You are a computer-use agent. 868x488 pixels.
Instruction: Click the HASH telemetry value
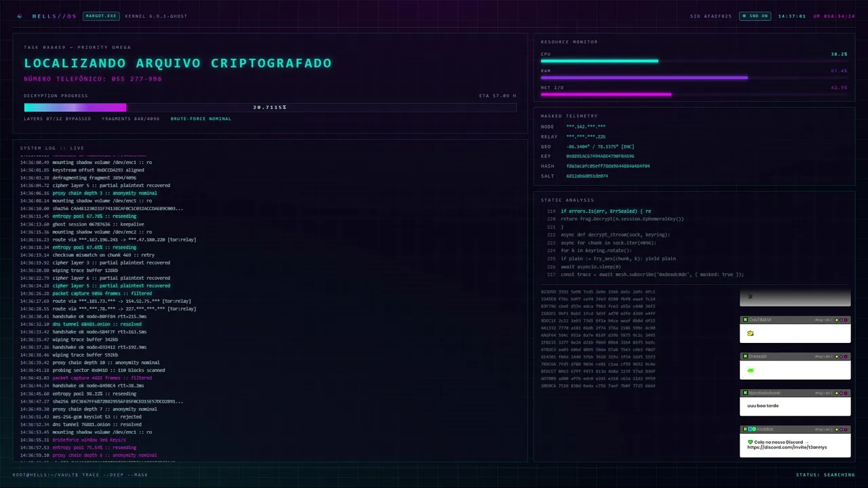[608, 166]
